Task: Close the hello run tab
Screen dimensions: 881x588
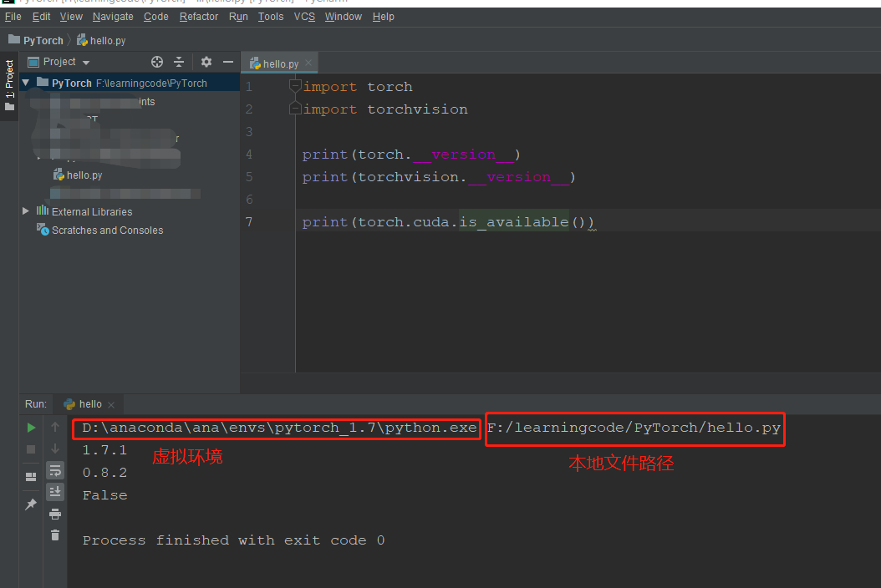Action: click(111, 405)
